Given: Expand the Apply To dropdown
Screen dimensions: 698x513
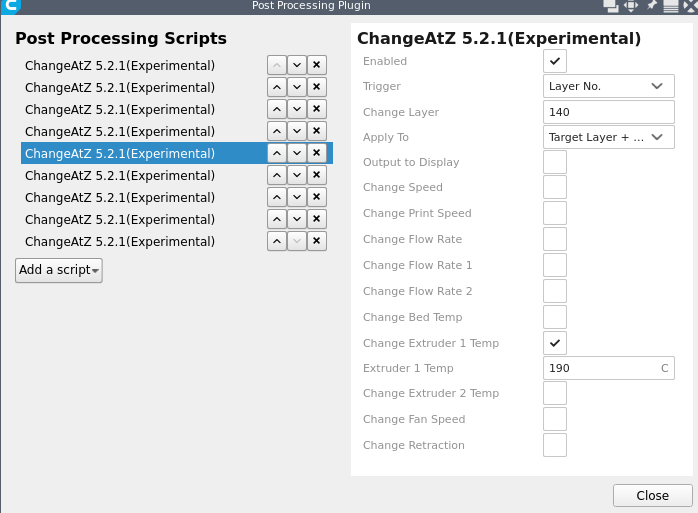Looking at the screenshot, I should 609,137.
